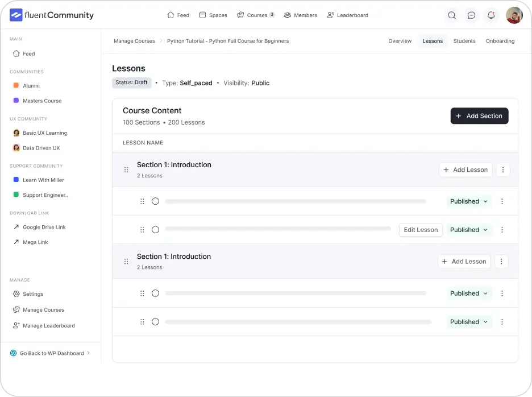The image size is (532, 397).
Task: Open Section 1 three-dot options menu
Action: [503, 169]
